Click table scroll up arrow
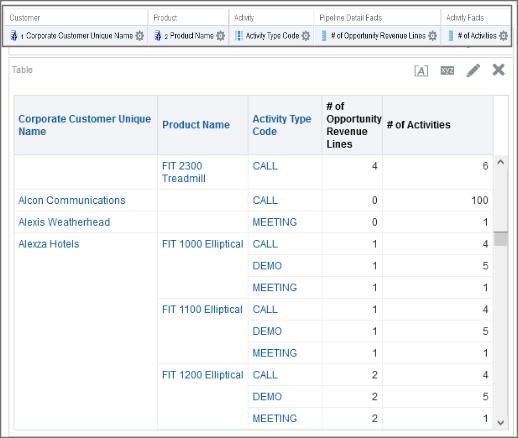518x438 pixels. click(x=500, y=162)
